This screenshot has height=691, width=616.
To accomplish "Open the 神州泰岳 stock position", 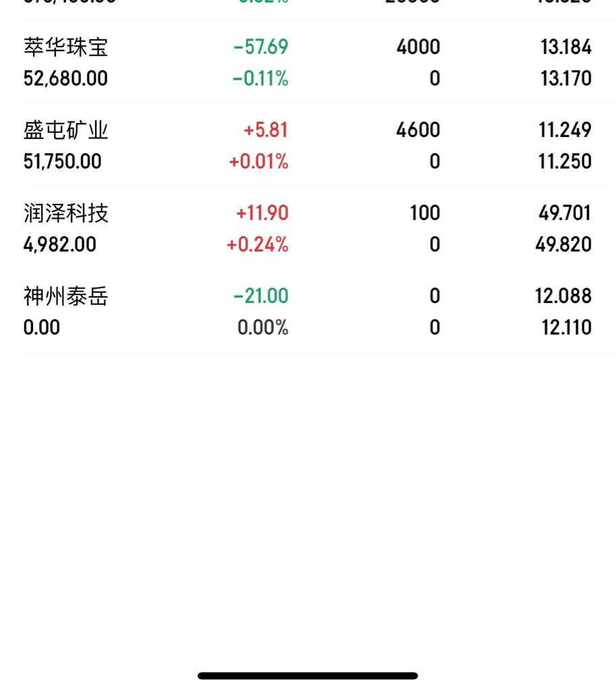I will [66, 296].
